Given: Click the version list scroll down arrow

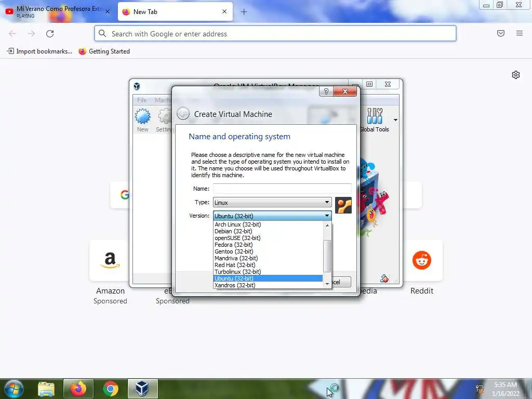Looking at the screenshot, I should [327, 284].
